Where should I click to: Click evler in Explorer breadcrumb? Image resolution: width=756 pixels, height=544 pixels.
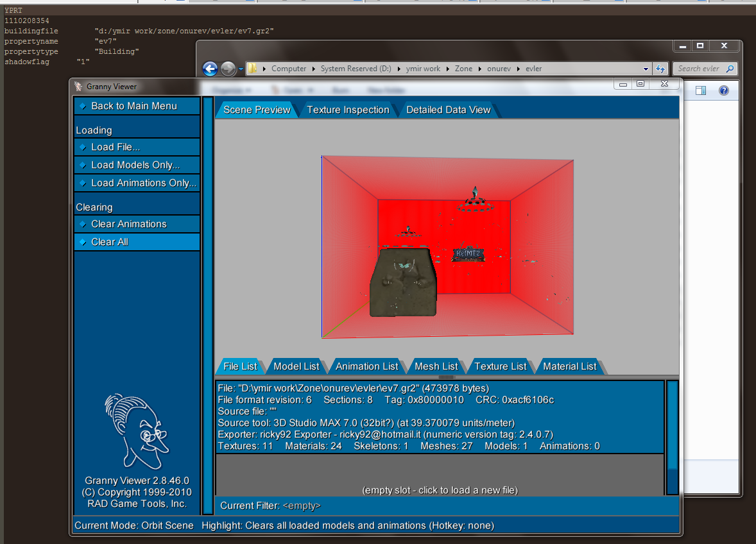coord(533,69)
